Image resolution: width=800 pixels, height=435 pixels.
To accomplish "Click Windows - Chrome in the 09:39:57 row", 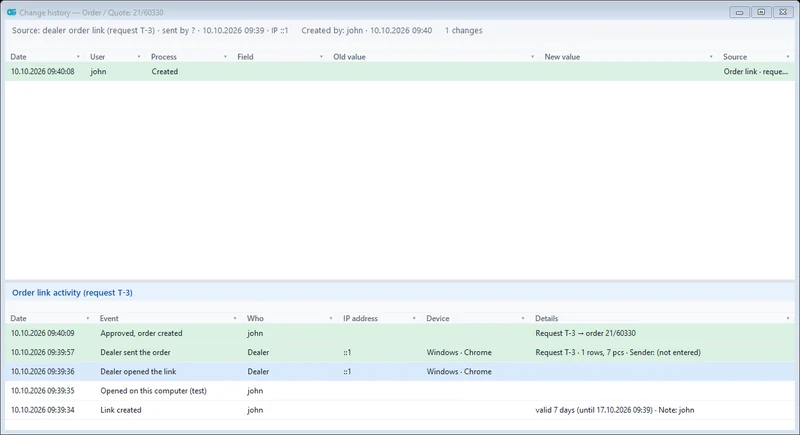I will 459,352.
